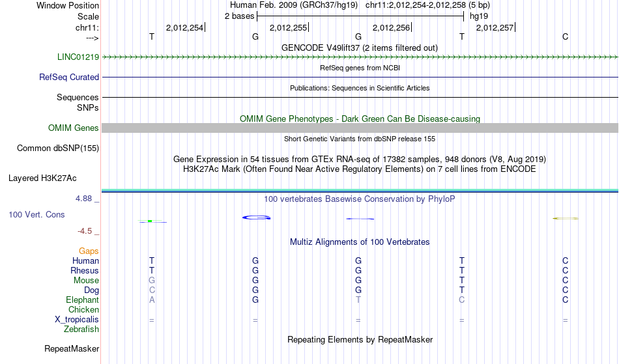Click the hg19 label beside the scale

(x=479, y=16)
